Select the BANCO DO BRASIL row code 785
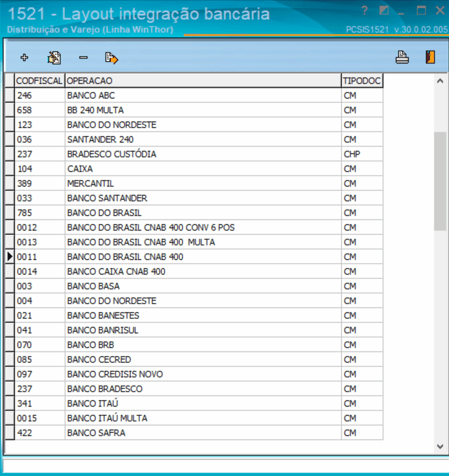The width and height of the screenshot is (449, 476). [x=194, y=213]
